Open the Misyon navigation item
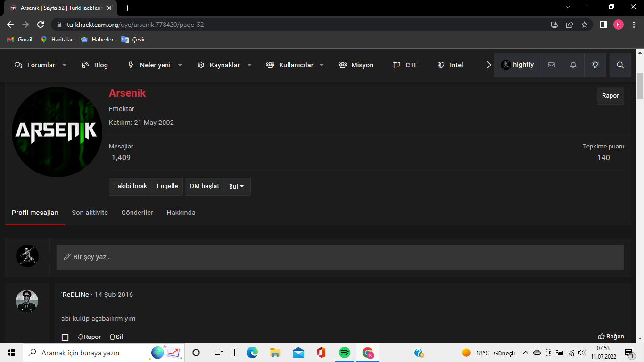This screenshot has height=362, width=644. click(x=356, y=65)
